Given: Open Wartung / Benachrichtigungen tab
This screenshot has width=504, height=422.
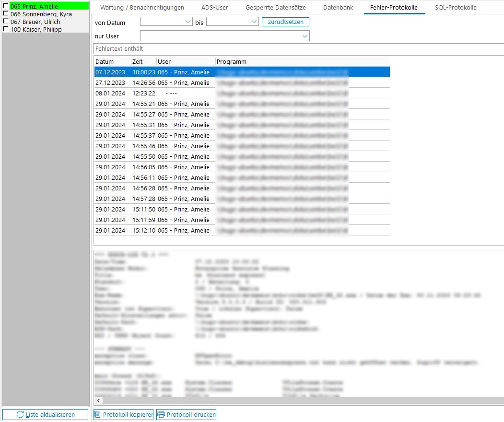Looking at the screenshot, I should point(142,8).
